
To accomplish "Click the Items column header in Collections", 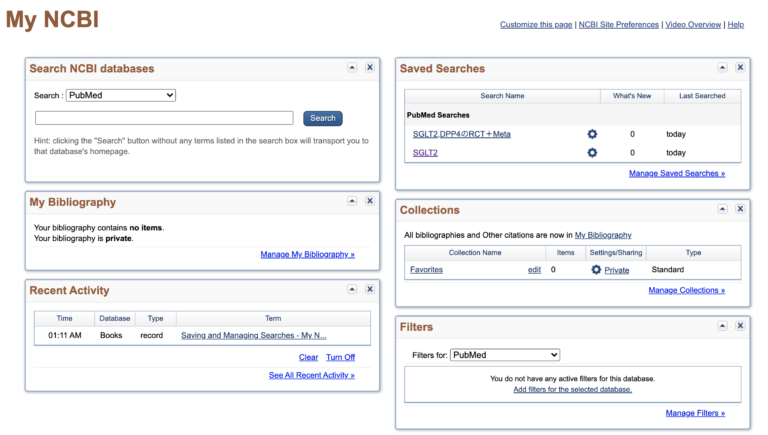I will [x=565, y=253].
